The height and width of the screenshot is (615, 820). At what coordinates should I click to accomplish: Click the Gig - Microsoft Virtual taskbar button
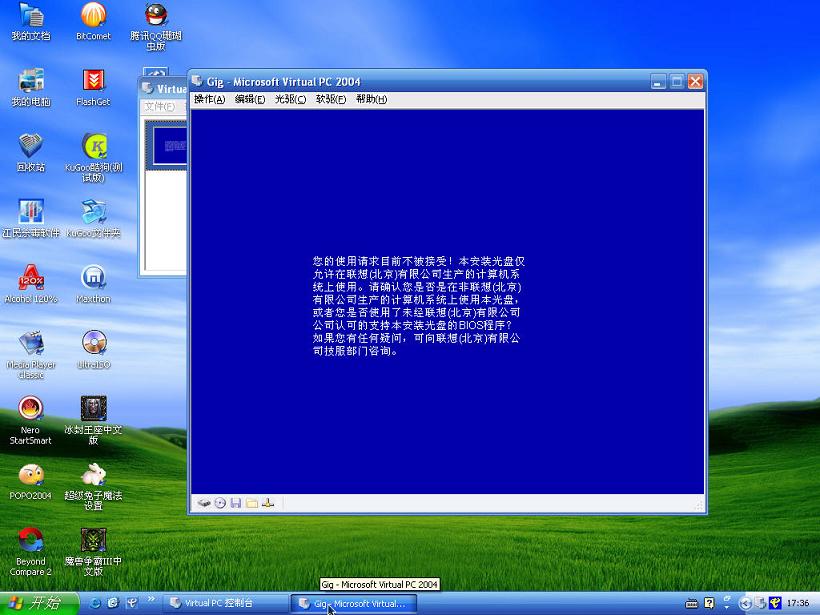pos(354,603)
